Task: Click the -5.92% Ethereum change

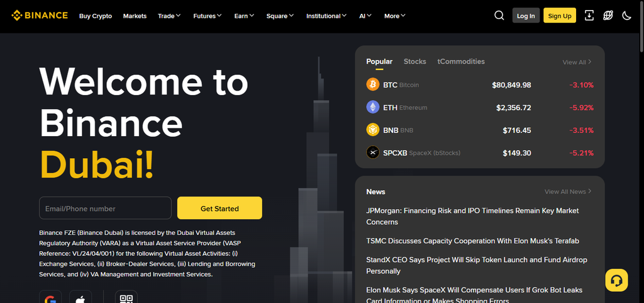Action: coord(581,108)
